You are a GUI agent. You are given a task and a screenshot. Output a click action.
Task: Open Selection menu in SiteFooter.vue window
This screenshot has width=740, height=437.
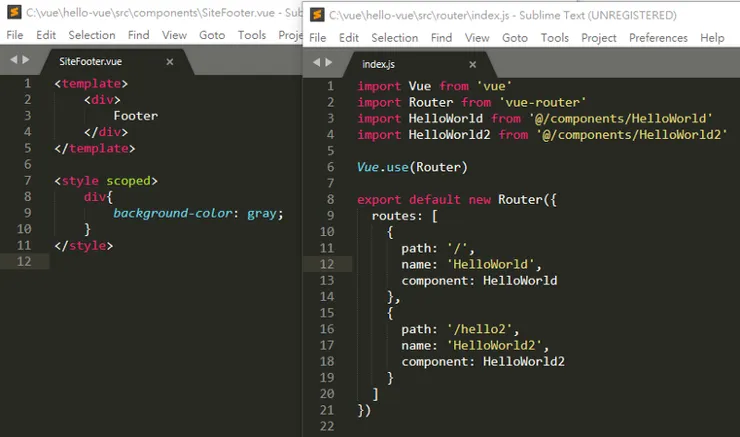point(92,35)
